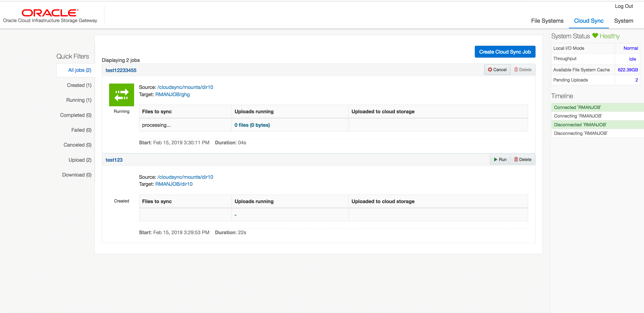The image size is (644, 313).
Task: Switch to the System tab
Action: (x=623, y=21)
